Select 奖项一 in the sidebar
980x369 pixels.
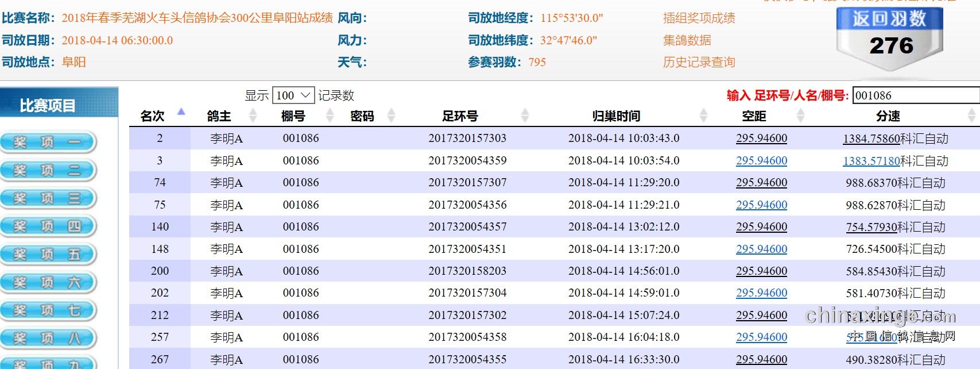48,142
